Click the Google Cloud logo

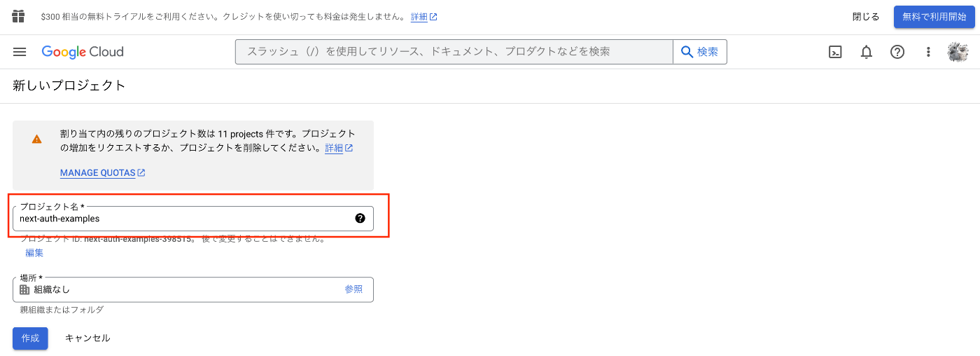(83, 52)
